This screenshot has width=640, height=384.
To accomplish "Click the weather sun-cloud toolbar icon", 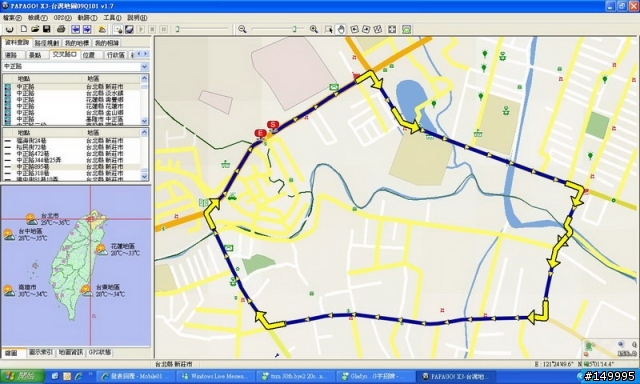I will tap(102, 29).
